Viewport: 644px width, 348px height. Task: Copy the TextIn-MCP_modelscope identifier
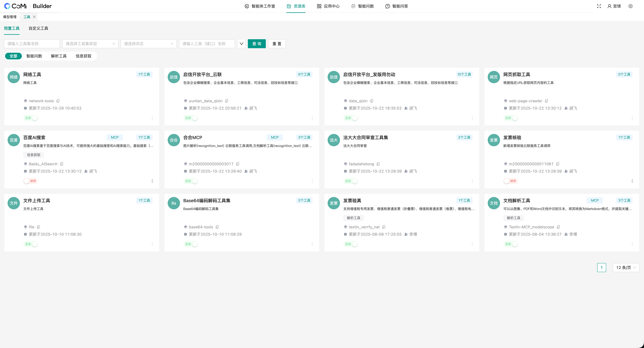[x=558, y=227]
